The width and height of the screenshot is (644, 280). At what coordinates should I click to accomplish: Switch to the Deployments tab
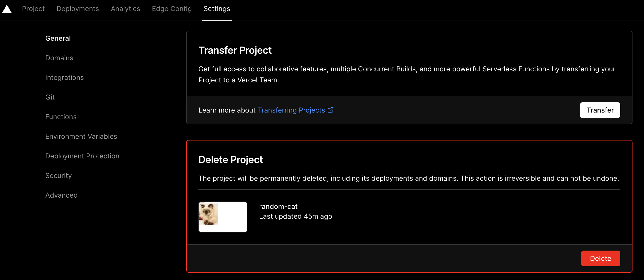[78, 9]
